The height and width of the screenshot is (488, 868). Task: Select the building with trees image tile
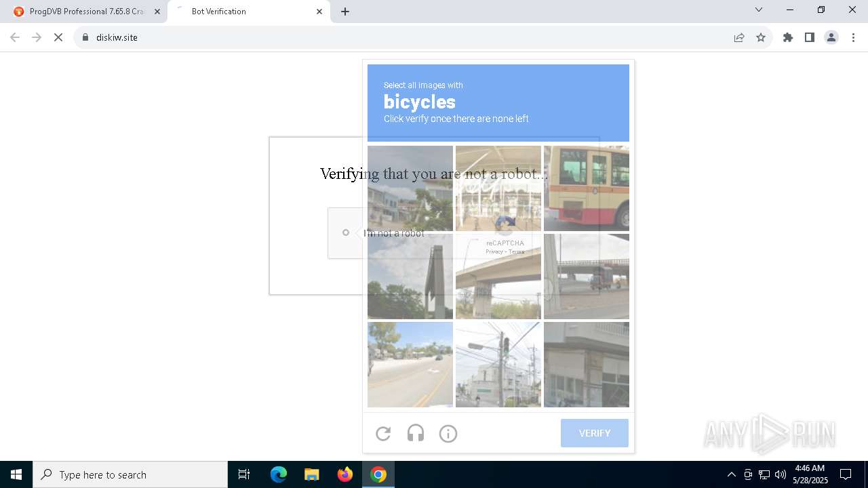pyautogui.click(x=410, y=188)
